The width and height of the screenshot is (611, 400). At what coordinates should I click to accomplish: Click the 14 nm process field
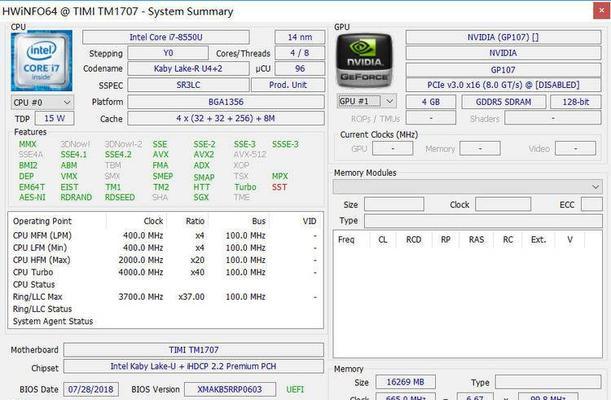click(x=300, y=37)
